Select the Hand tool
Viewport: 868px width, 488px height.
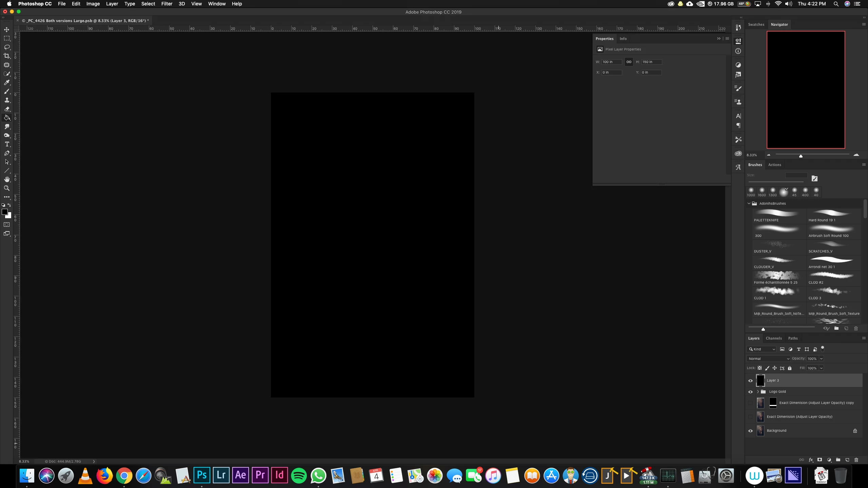(x=7, y=179)
